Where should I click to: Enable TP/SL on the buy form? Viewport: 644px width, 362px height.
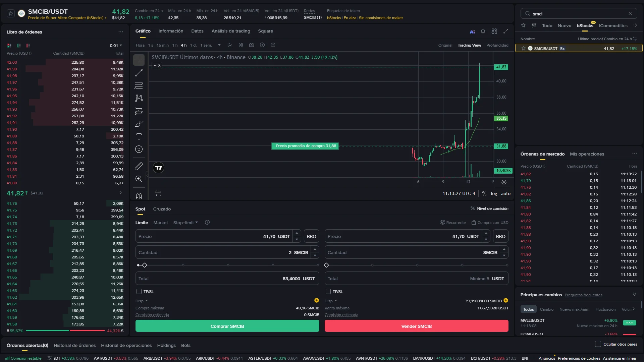139,292
